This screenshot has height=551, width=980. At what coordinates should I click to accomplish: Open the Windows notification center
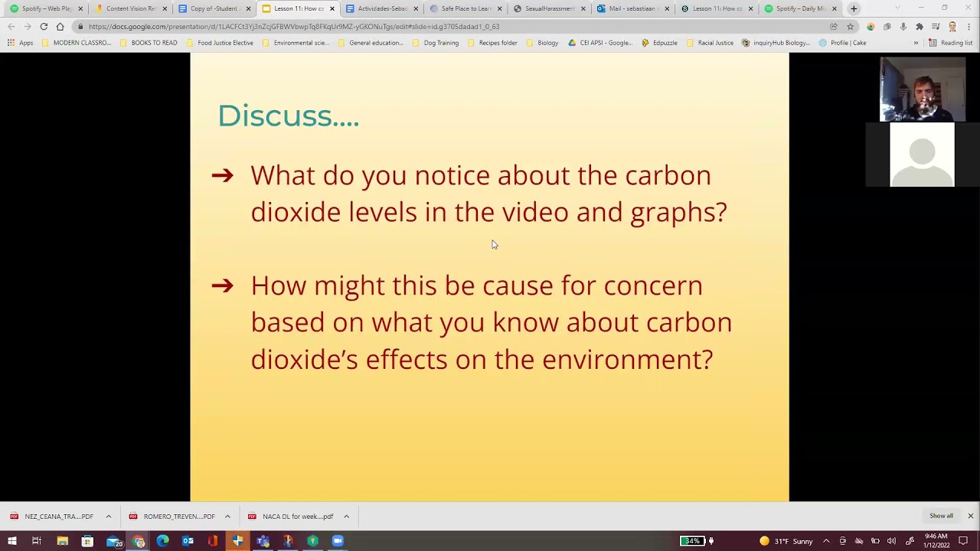tap(963, 541)
